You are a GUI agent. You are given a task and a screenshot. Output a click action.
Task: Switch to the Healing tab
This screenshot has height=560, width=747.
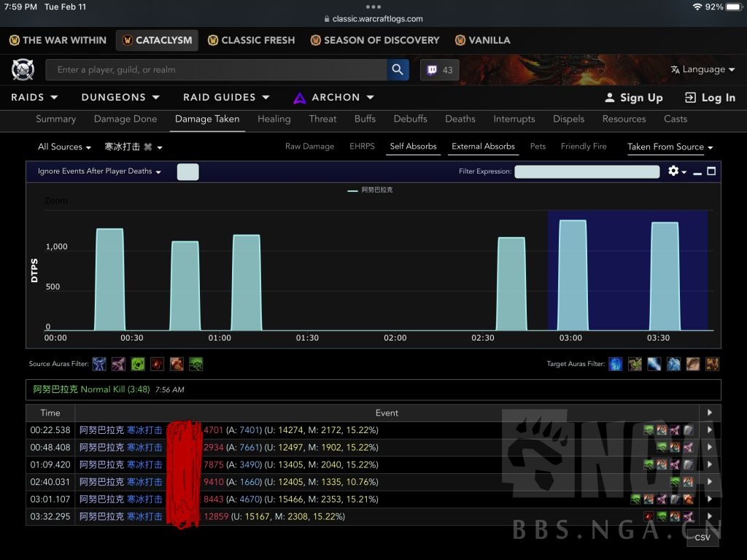pyautogui.click(x=274, y=119)
